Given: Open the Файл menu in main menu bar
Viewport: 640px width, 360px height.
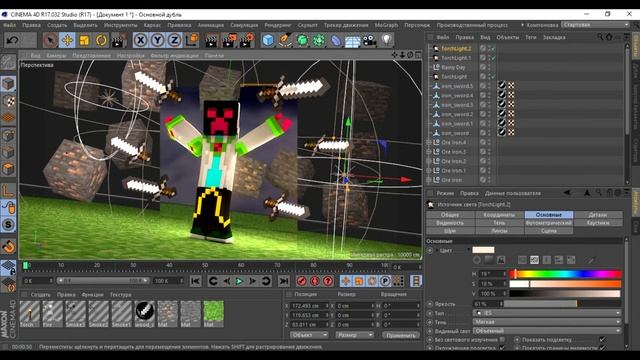Looking at the screenshot, I should coord(9,25).
